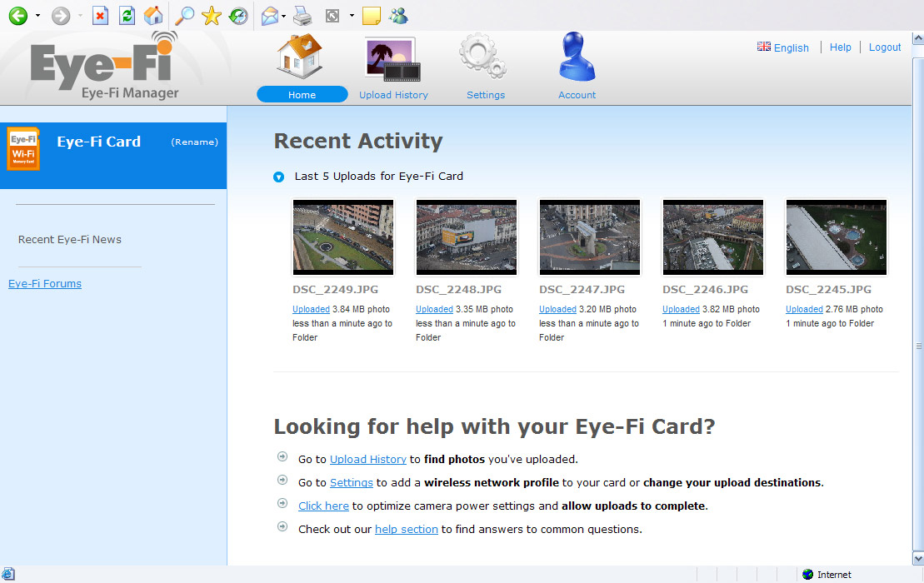Open the Help link in header

pyautogui.click(x=841, y=47)
